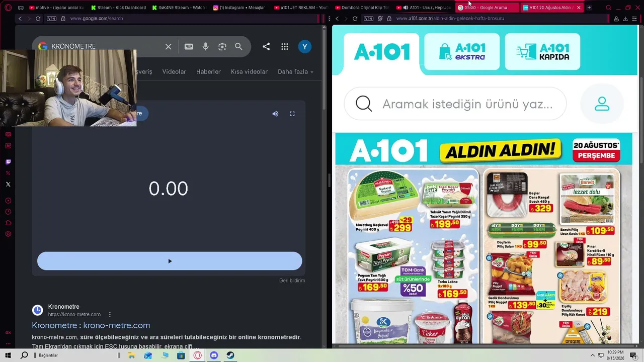Expand the stopwatch to fullscreen
Image resolution: width=644 pixels, height=362 pixels.
click(292, 114)
